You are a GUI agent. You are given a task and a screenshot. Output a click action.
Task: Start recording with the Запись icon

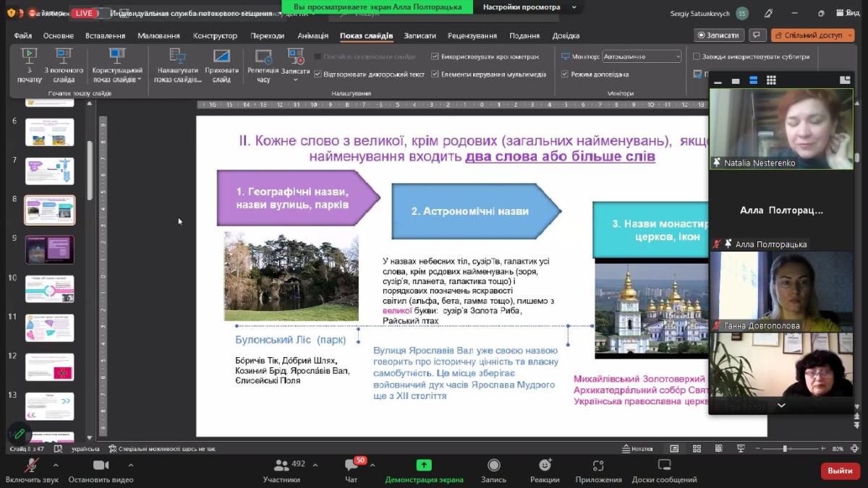click(x=493, y=465)
